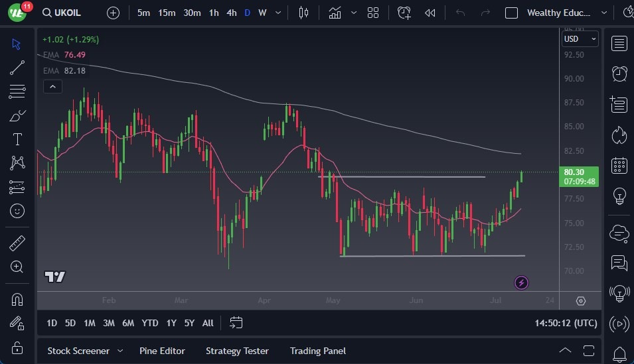Viewport: 634px width, 364px height.
Task: Open the alerts alarm clock panel
Action: (x=619, y=74)
